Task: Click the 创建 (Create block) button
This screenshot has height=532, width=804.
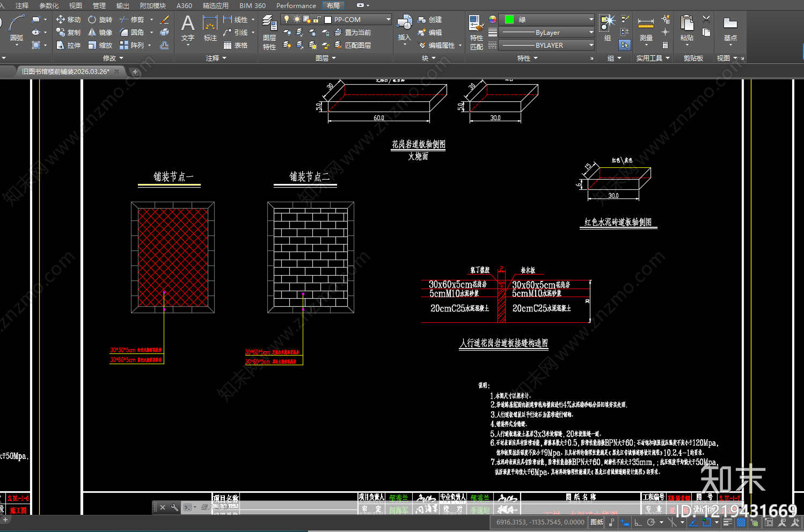Action: tap(430, 19)
